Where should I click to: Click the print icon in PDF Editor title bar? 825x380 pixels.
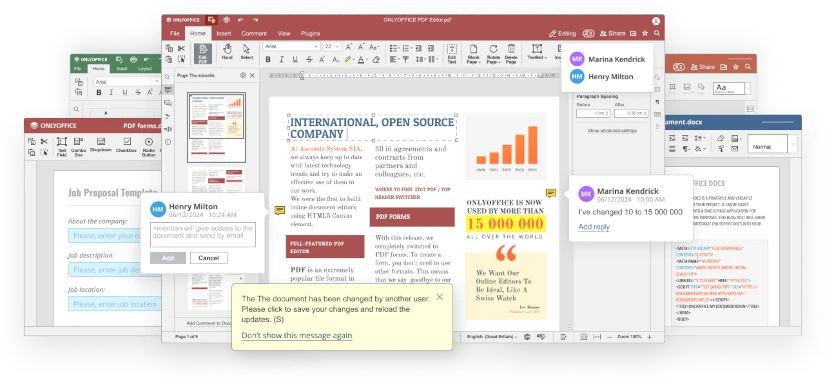click(226, 20)
